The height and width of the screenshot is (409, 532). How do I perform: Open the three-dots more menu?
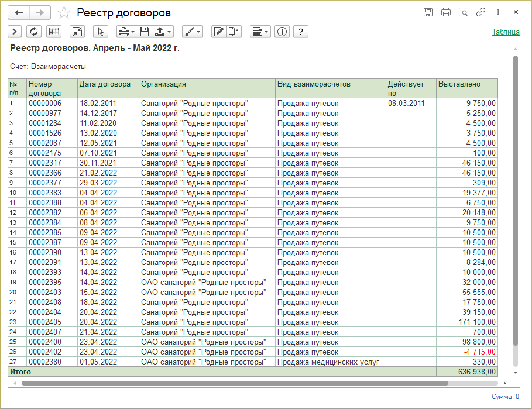click(498, 12)
